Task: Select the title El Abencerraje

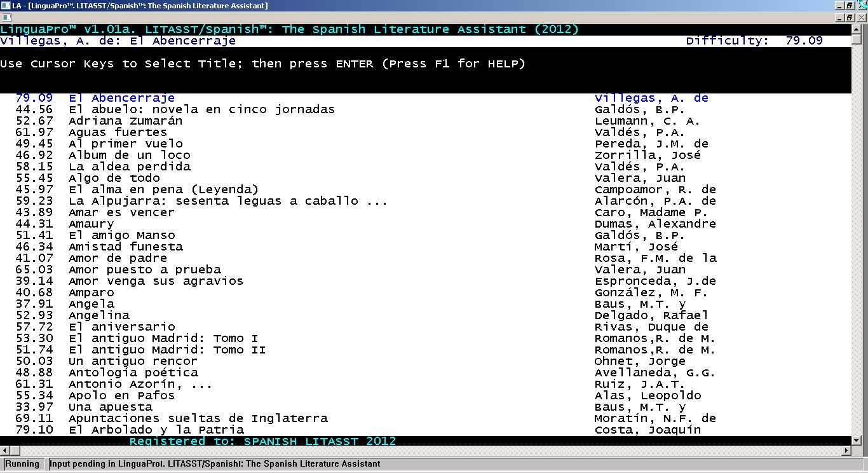Action: [x=121, y=98]
